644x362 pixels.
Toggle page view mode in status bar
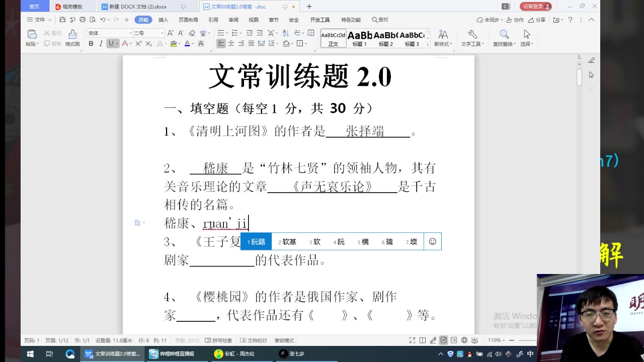(443, 340)
